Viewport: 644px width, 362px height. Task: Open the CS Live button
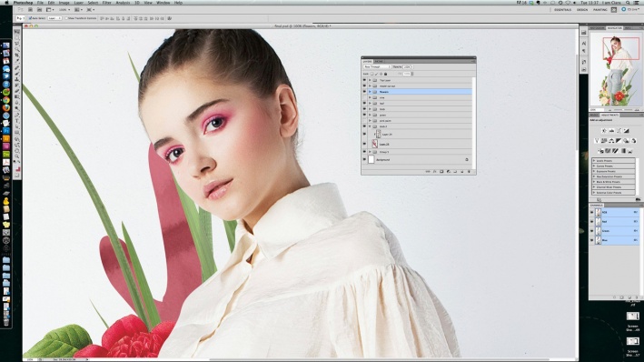coord(631,9)
